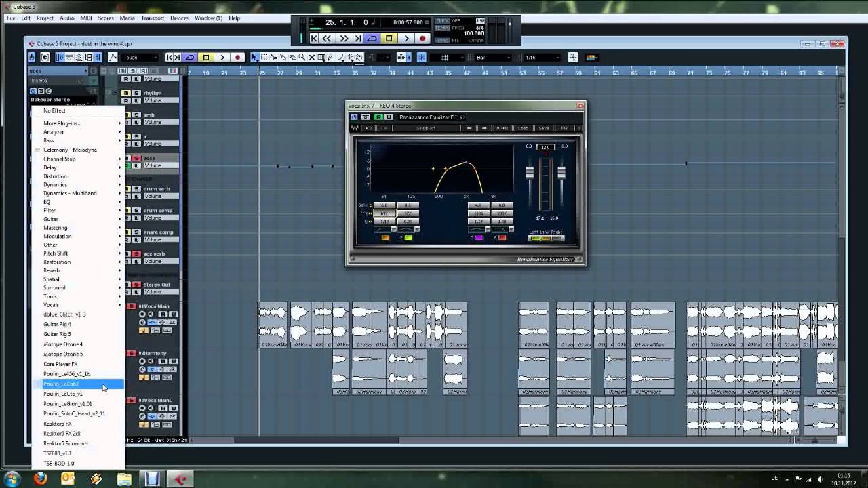Go to project start in transport panel
Image resolution: width=868 pixels, height=488 pixels.
tap(314, 39)
